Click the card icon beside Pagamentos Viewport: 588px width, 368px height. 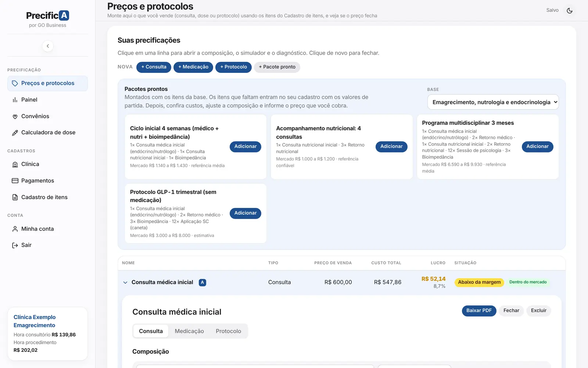pos(15,181)
